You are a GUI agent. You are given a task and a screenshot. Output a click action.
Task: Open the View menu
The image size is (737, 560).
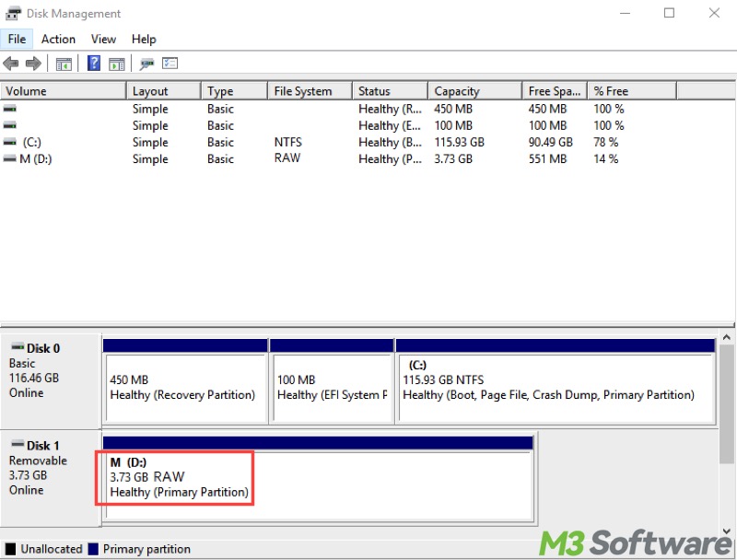coord(103,39)
